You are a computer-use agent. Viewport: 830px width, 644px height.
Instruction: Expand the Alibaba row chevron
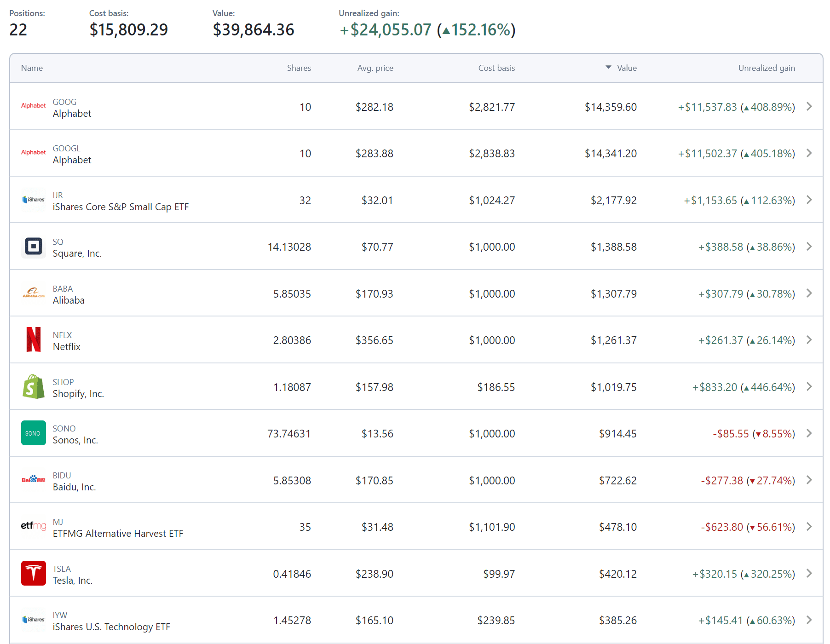click(809, 293)
